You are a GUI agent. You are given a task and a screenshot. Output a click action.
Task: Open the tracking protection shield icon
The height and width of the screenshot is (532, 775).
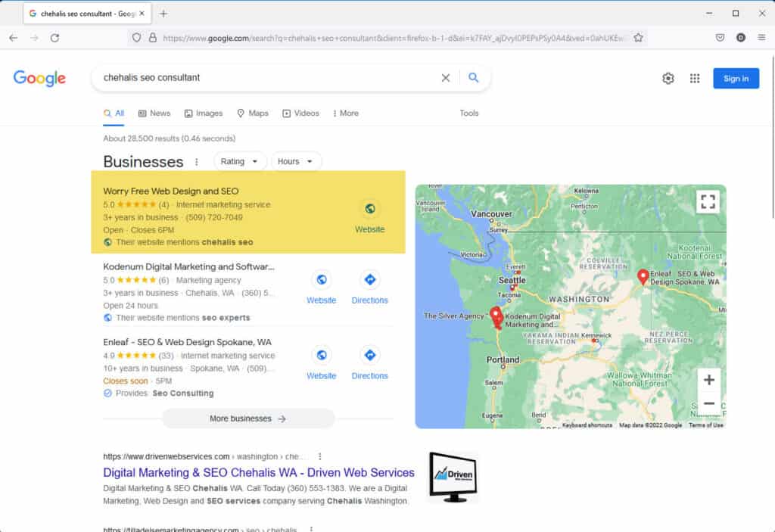tap(136, 38)
